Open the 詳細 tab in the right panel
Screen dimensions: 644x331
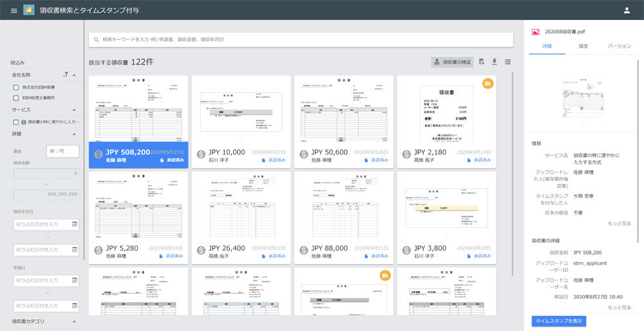click(x=547, y=46)
